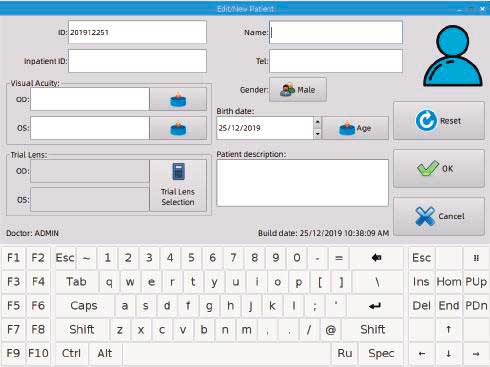
Task: Increase birth date with up arrow
Action: pos(318,122)
